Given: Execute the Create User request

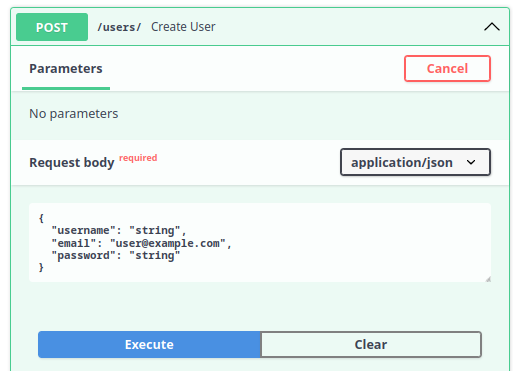Looking at the screenshot, I should [x=149, y=344].
